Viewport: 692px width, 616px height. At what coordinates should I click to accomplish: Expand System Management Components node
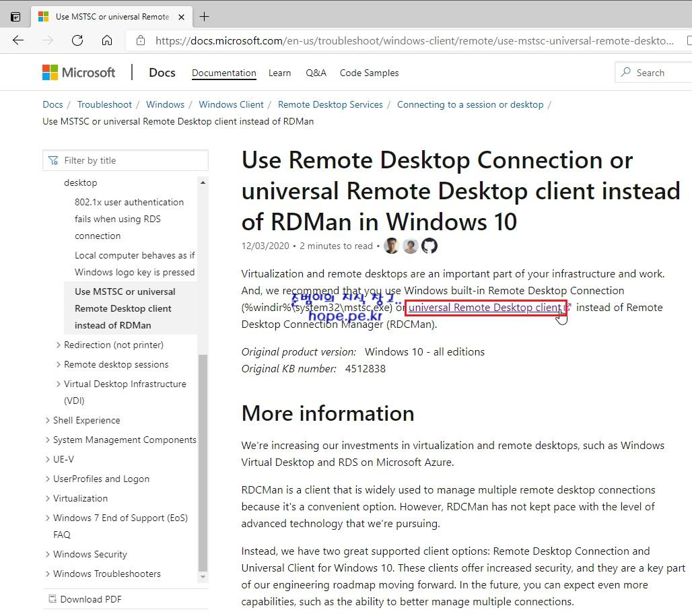(x=48, y=440)
